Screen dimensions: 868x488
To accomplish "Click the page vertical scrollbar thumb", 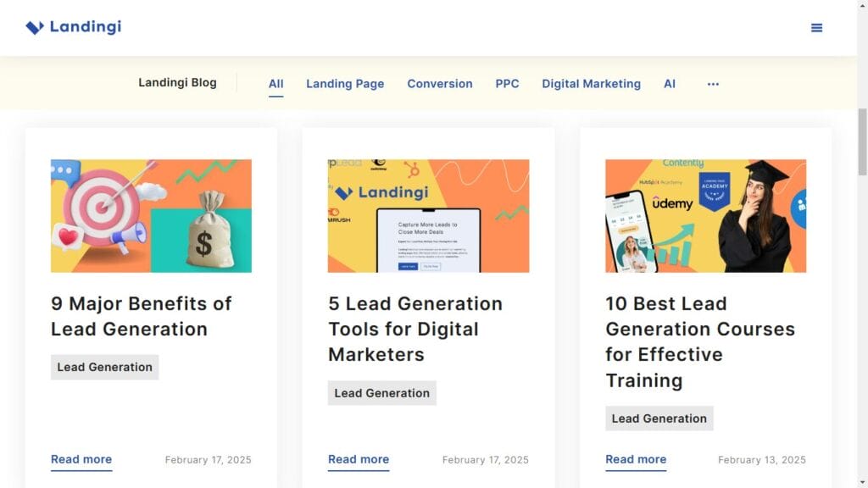I will (x=862, y=142).
